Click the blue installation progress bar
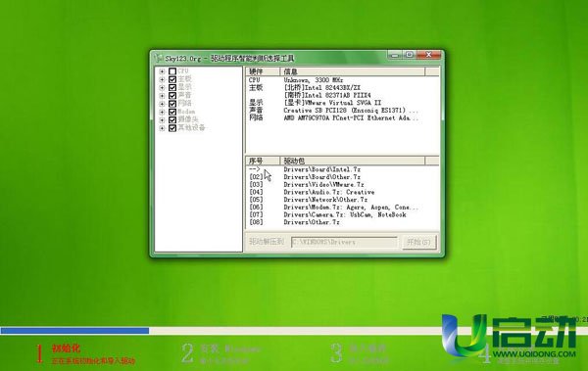The image size is (588, 371). pos(74,331)
